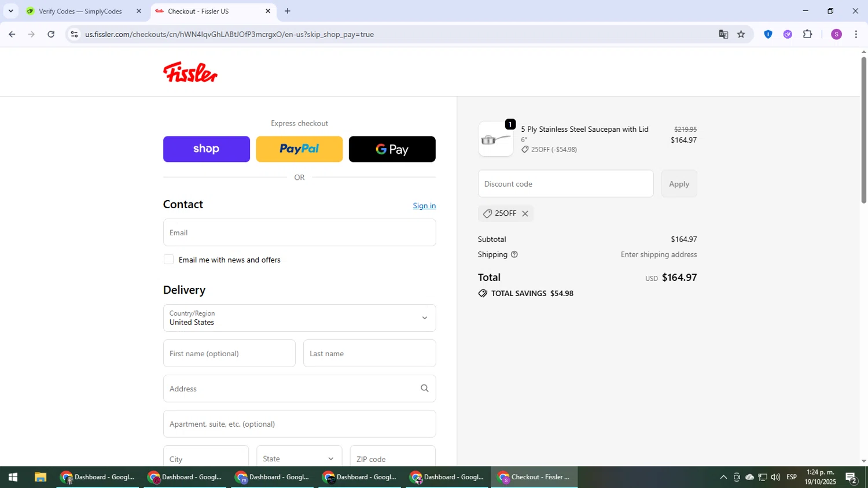This screenshot has height=488, width=868.
Task: Choose PayPal express checkout
Action: pos(299,149)
